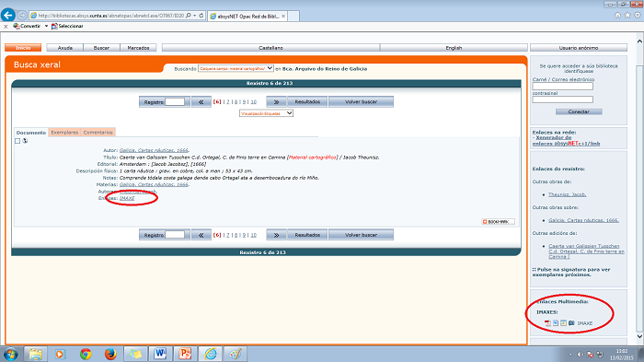The height and width of the screenshot is (362, 644).
Task: Open PowerPoint from the taskbar
Action: [185, 354]
